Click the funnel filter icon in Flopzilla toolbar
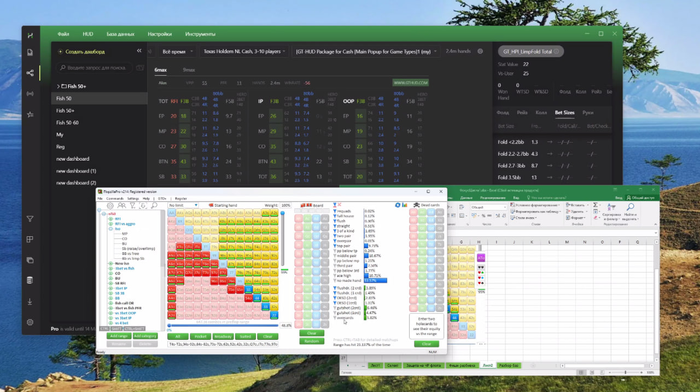 tap(132, 206)
